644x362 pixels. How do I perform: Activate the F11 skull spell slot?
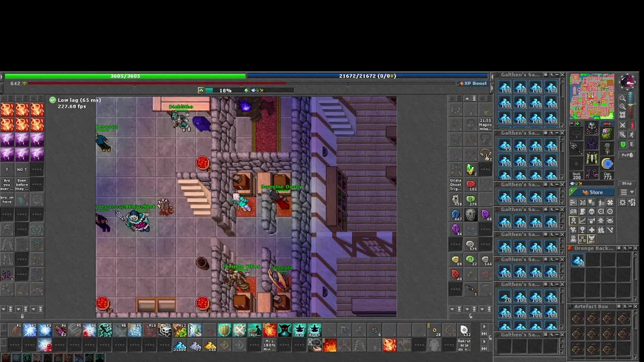[165, 330]
